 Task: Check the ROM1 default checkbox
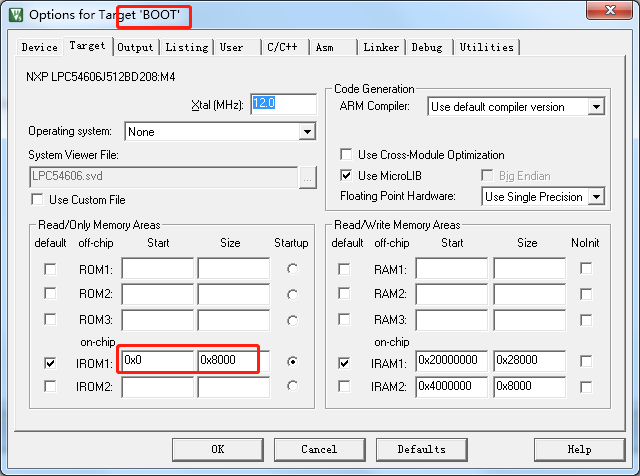tap(50, 269)
